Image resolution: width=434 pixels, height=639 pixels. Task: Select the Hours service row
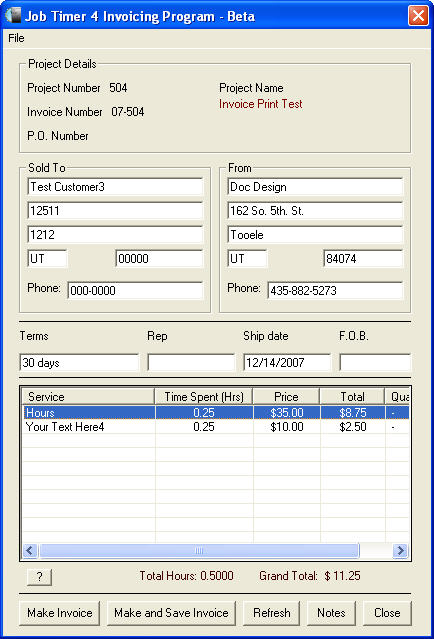click(216, 412)
